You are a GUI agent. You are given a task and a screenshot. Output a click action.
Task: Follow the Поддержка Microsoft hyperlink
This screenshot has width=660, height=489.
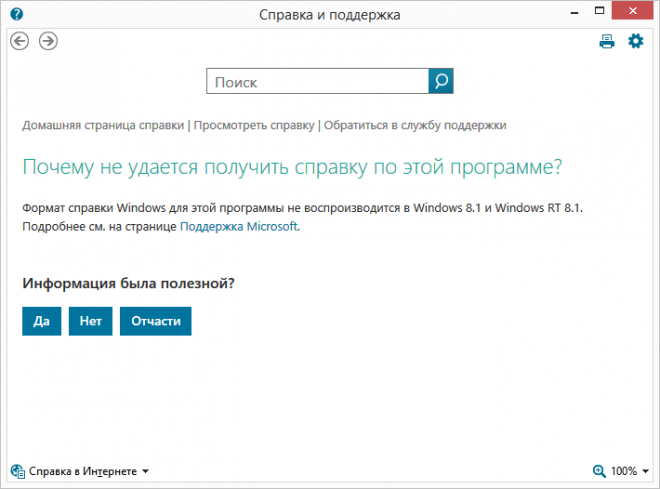coord(239,226)
